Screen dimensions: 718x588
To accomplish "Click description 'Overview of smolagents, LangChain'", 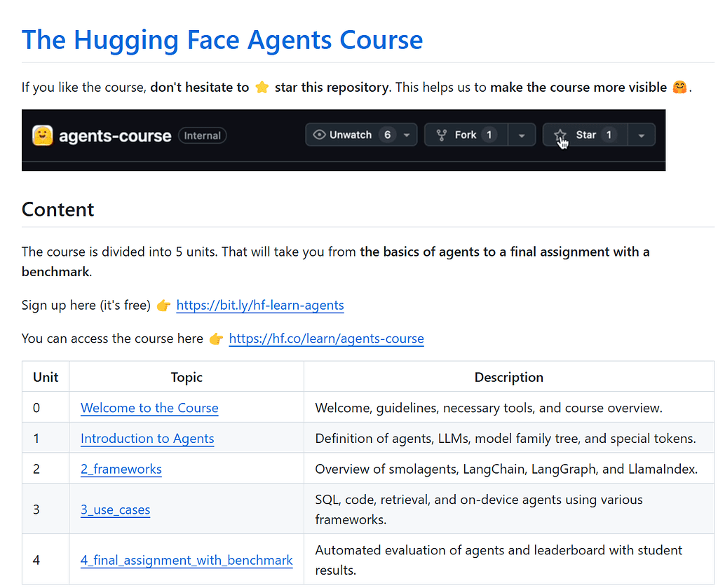I will point(506,469).
